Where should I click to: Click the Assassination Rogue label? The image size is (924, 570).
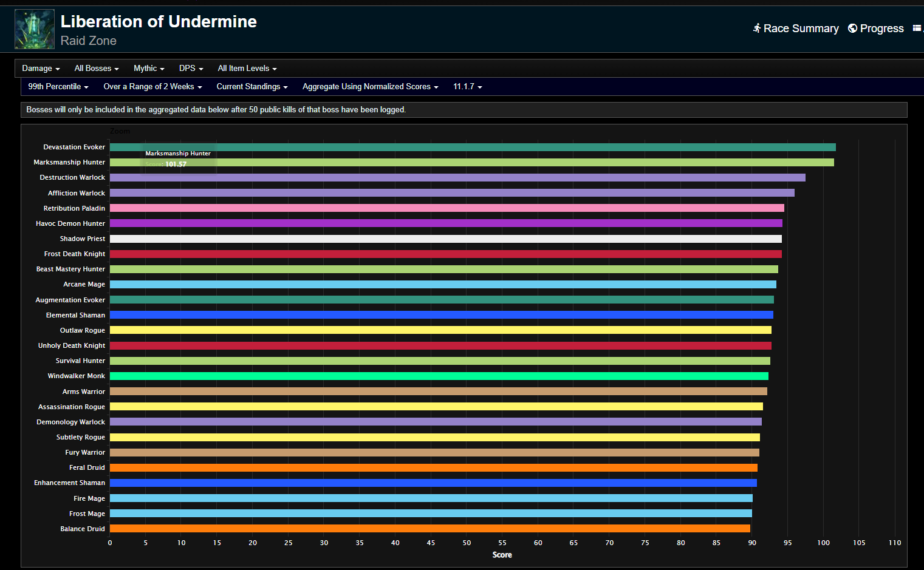72,407
